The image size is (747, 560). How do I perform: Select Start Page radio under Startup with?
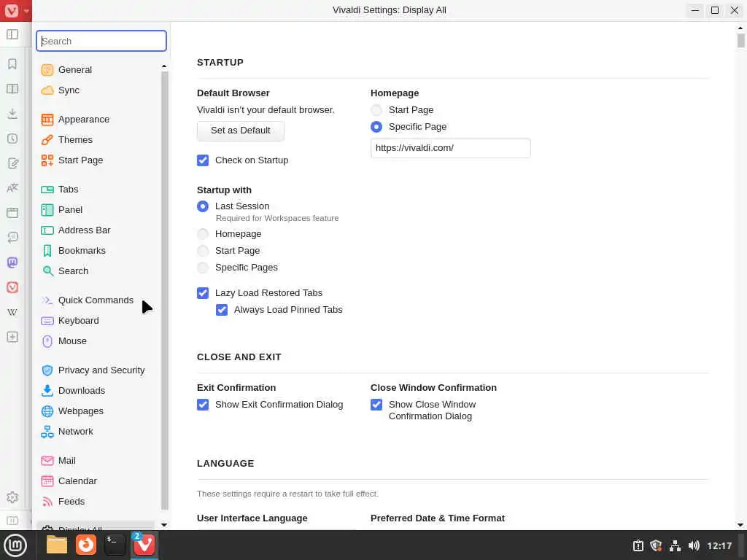[x=203, y=251]
